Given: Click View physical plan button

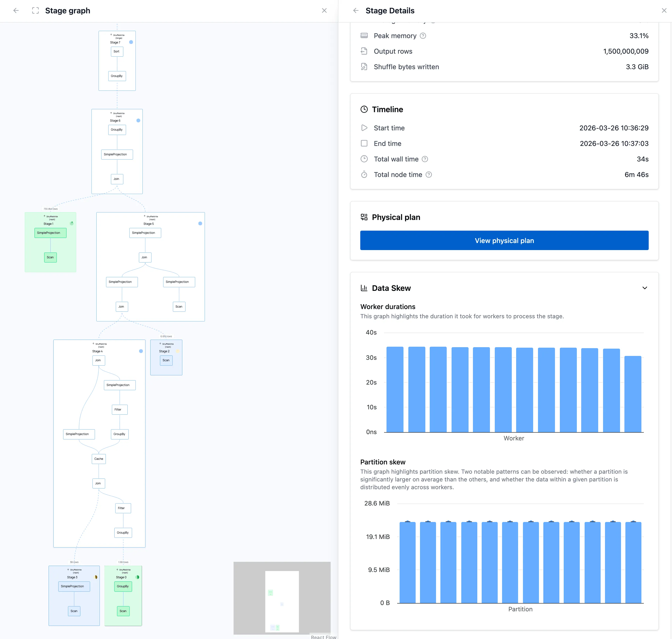Looking at the screenshot, I should [504, 241].
